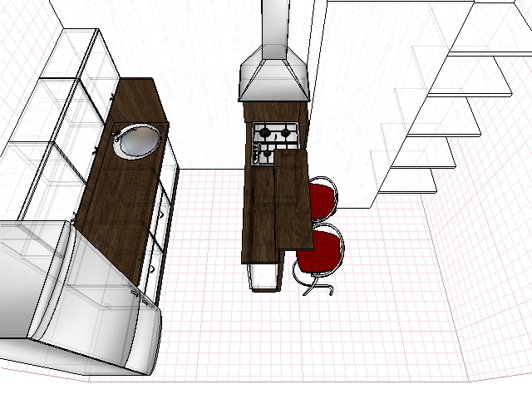Click the red bar stool nearest the cooktop
Image resolution: width=532 pixels, height=399 pixels.
point(323,198)
